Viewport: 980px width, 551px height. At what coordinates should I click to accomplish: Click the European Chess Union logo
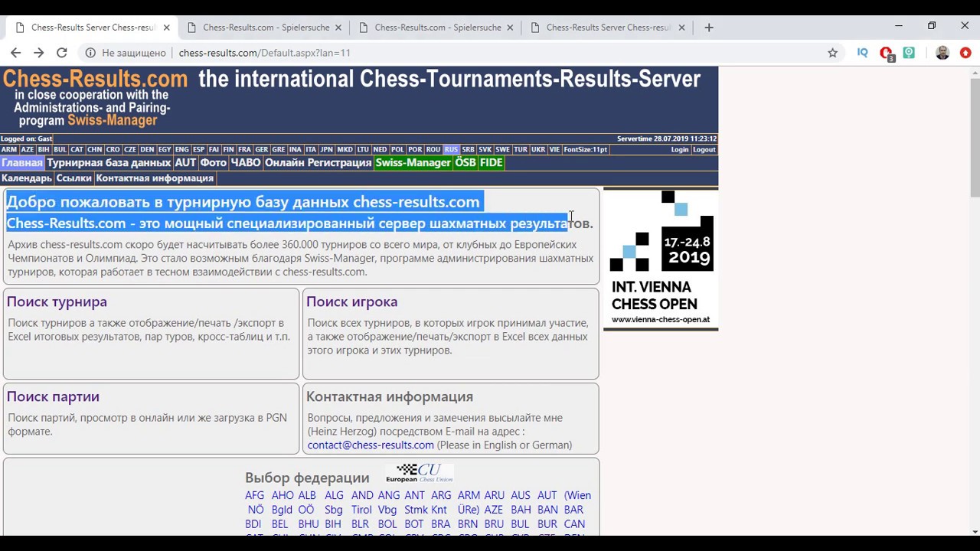point(419,473)
